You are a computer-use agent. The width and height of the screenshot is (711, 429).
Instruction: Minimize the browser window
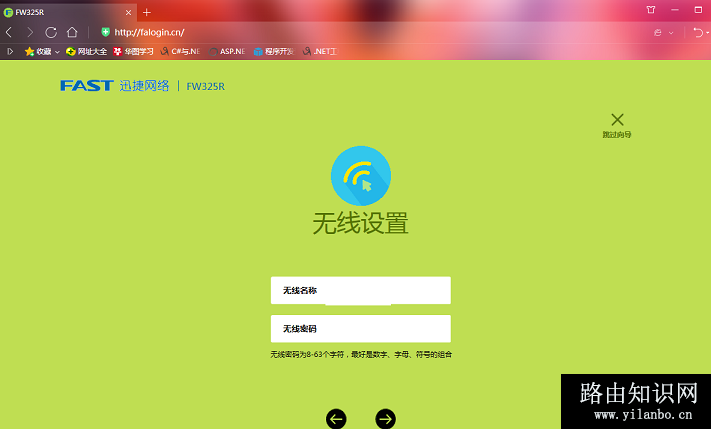(675, 10)
